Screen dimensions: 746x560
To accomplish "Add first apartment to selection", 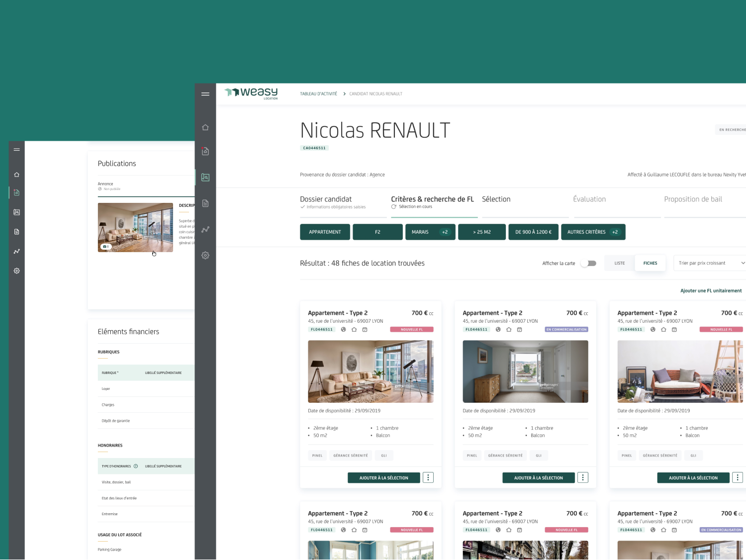I will tap(384, 477).
